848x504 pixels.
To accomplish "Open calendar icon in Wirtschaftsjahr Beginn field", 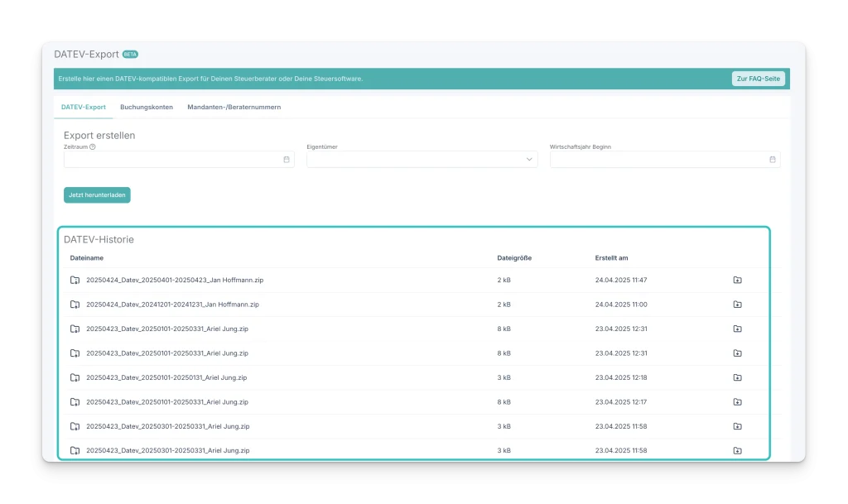I will 773,160.
